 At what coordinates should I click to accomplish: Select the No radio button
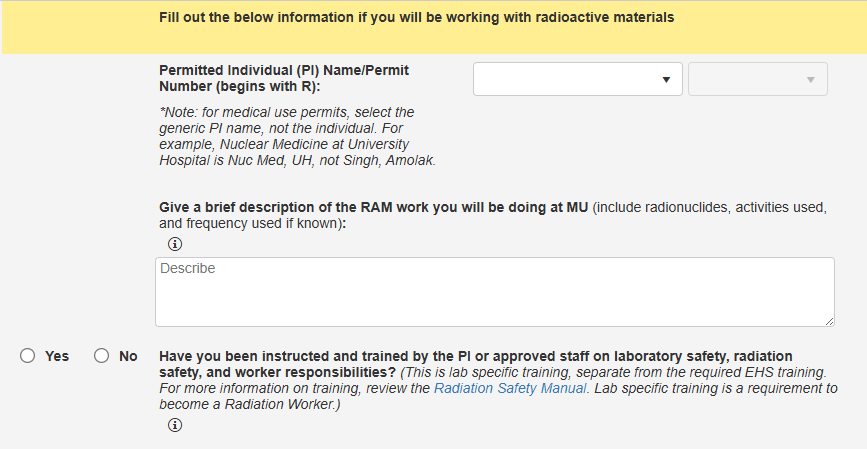click(x=101, y=356)
